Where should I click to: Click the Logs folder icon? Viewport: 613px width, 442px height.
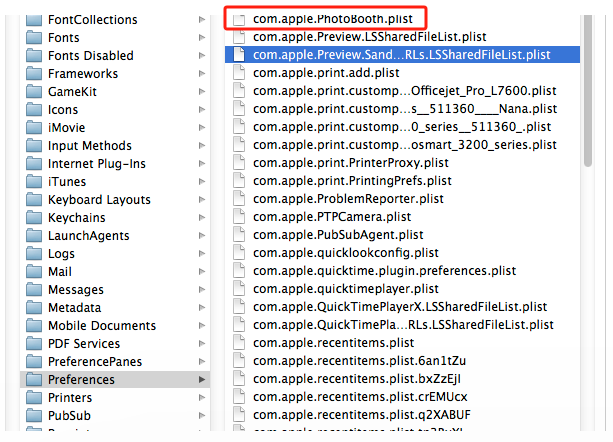34,254
